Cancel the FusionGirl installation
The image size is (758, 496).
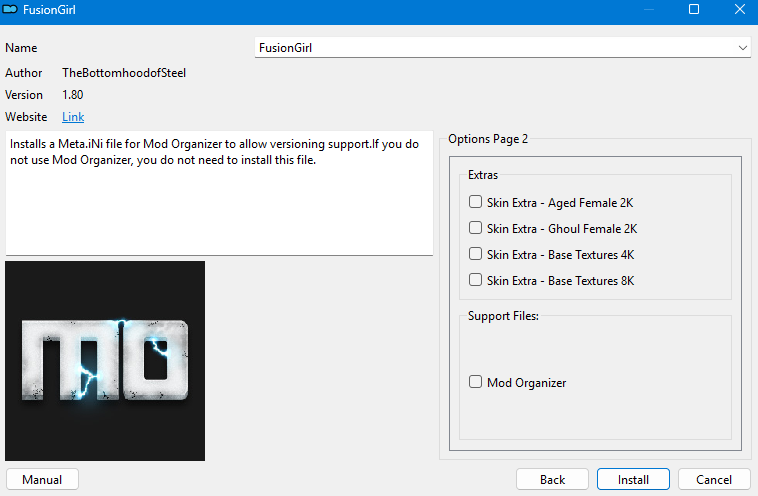tap(714, 480)
